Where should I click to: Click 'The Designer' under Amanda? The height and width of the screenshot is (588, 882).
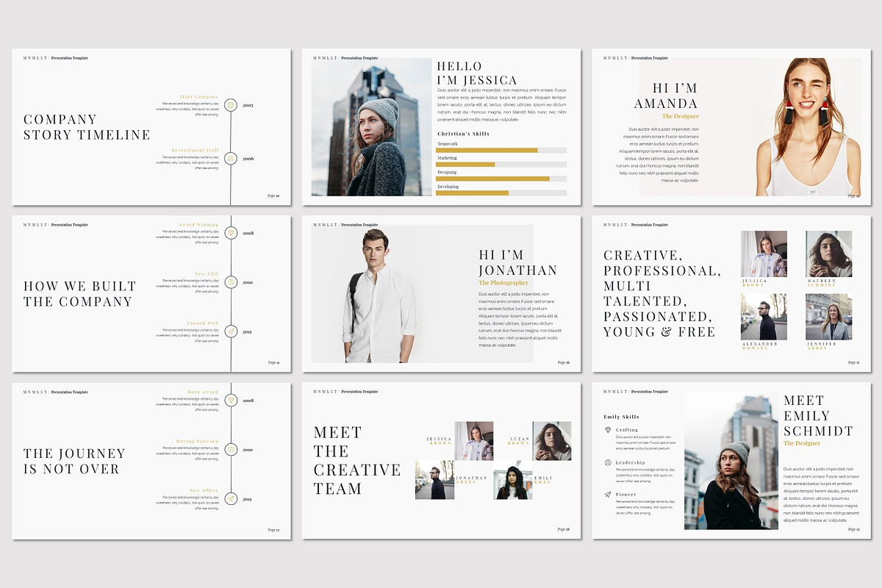[x=681, y=116]
